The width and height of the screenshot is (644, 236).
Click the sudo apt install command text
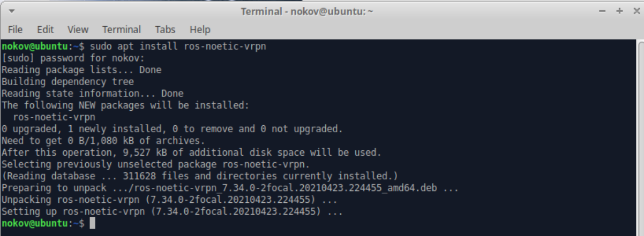178,46
